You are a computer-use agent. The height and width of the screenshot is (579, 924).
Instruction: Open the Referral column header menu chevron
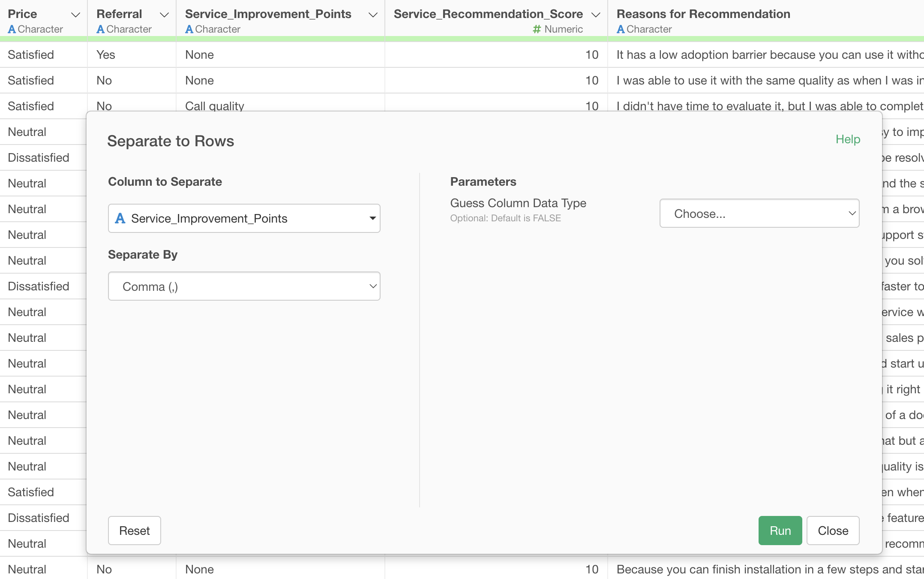[x=164, y=15]
